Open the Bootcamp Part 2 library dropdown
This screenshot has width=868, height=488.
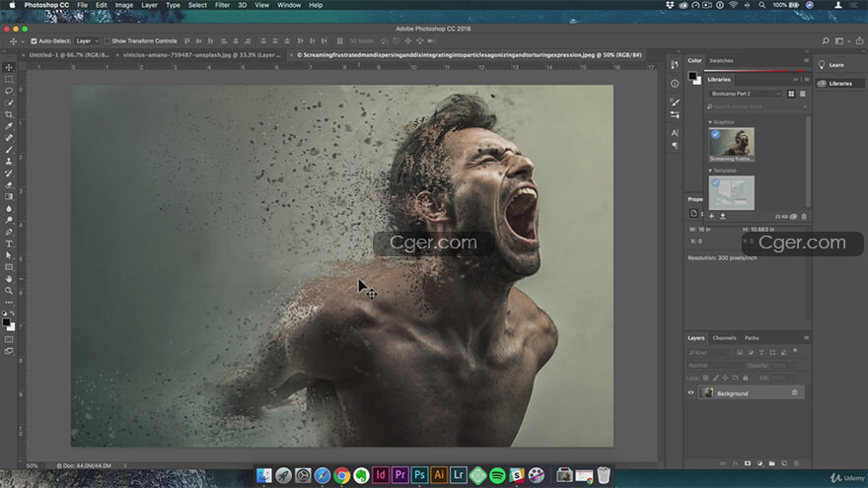pyautogui.click(x=745, y=94)
